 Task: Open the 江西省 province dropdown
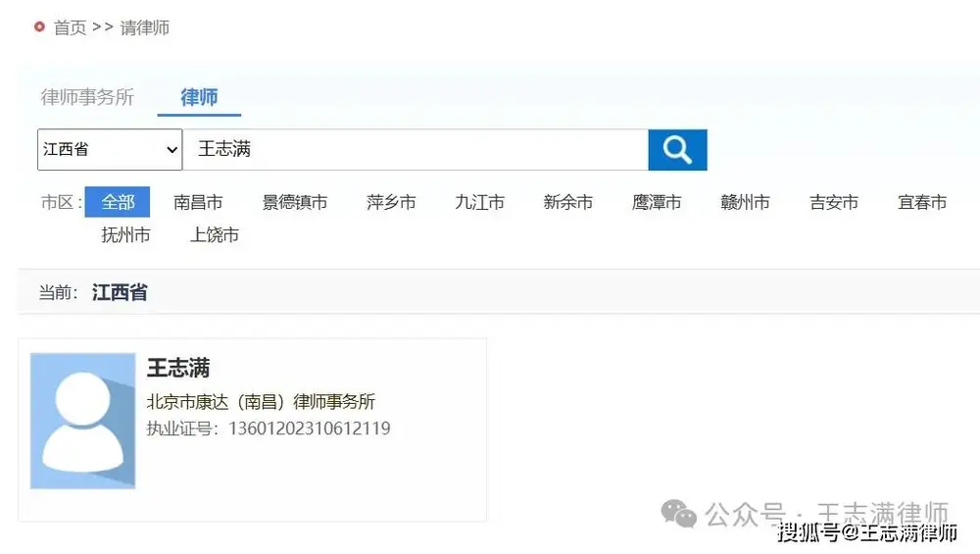click(110, 149)
